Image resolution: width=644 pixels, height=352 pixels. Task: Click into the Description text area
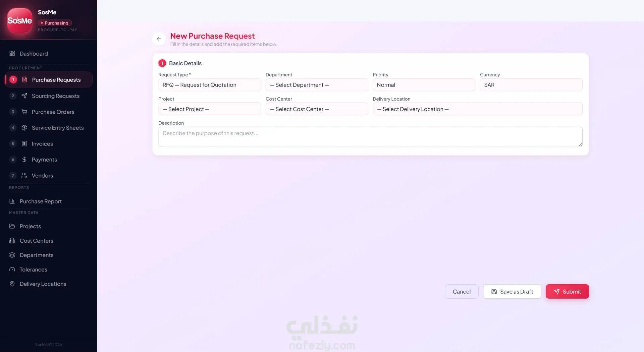pyautogui.click(x=370, y=137)
